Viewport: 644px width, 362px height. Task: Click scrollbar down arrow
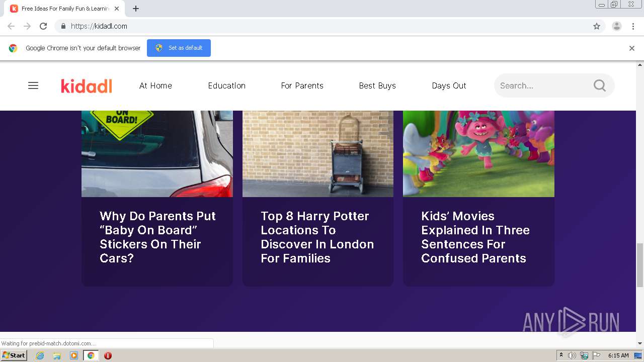pyautogui.click(x=640, y=343)
